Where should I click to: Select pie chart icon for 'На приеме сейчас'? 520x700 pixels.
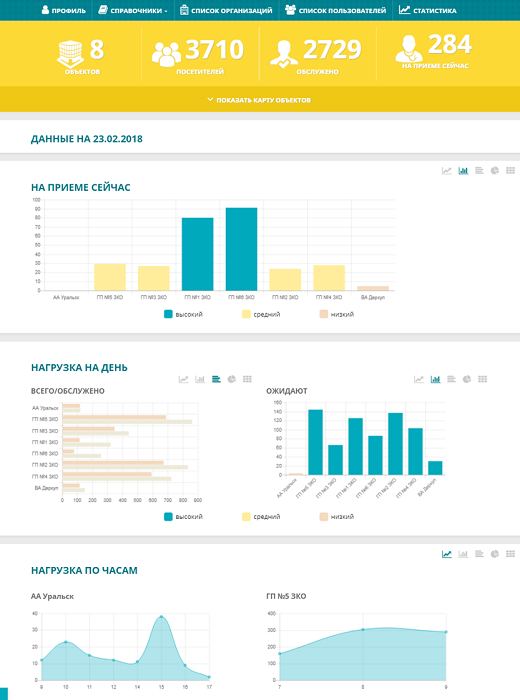495,171
